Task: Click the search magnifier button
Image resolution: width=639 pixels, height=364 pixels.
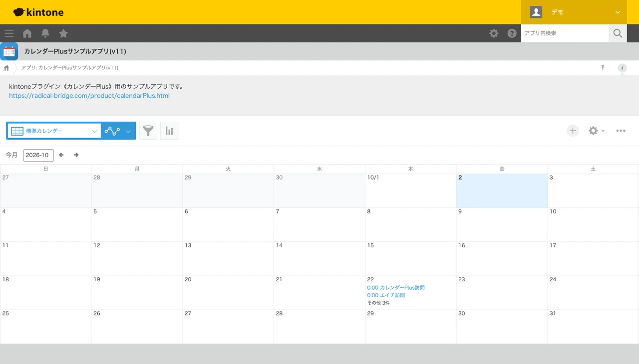Action: (618, 33)
